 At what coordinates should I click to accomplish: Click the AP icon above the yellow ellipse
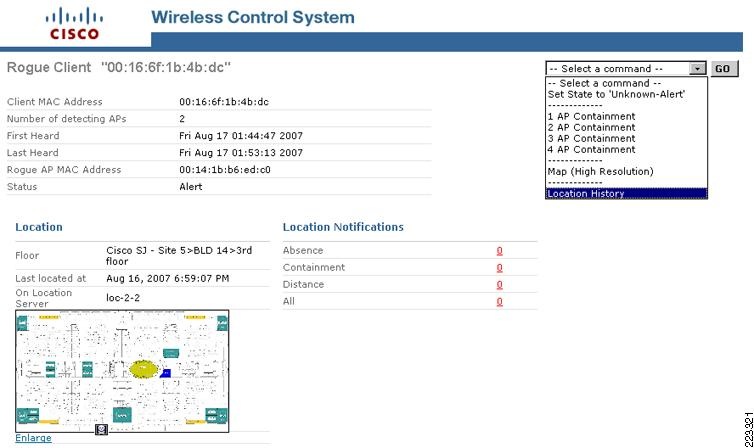point(171,354)
